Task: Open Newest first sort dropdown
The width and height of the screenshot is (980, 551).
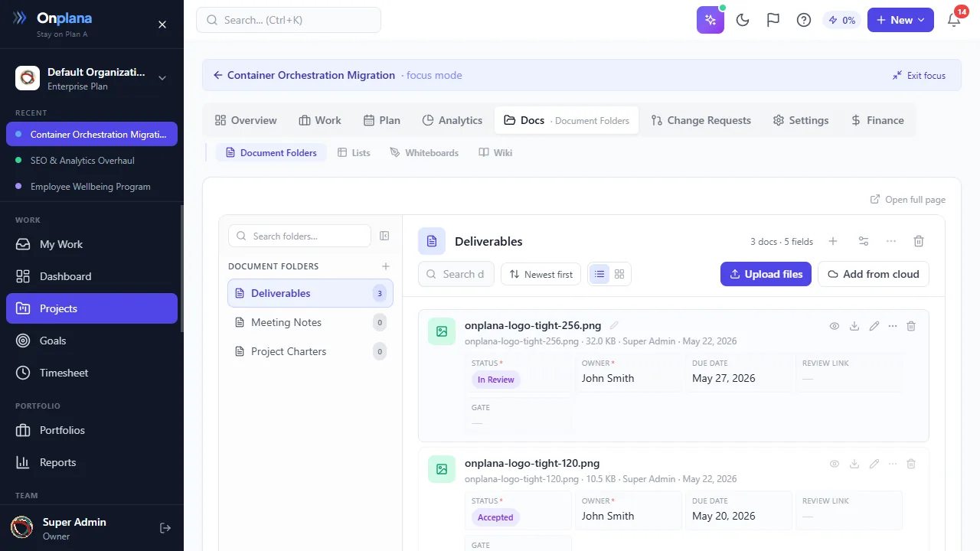Action: point(541,274)
